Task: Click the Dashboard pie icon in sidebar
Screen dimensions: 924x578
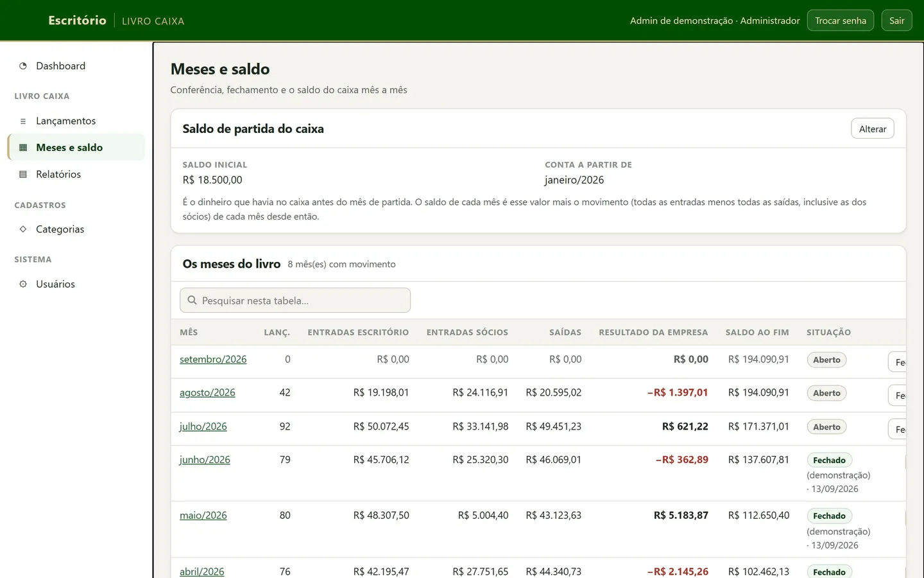Action: 23,66
